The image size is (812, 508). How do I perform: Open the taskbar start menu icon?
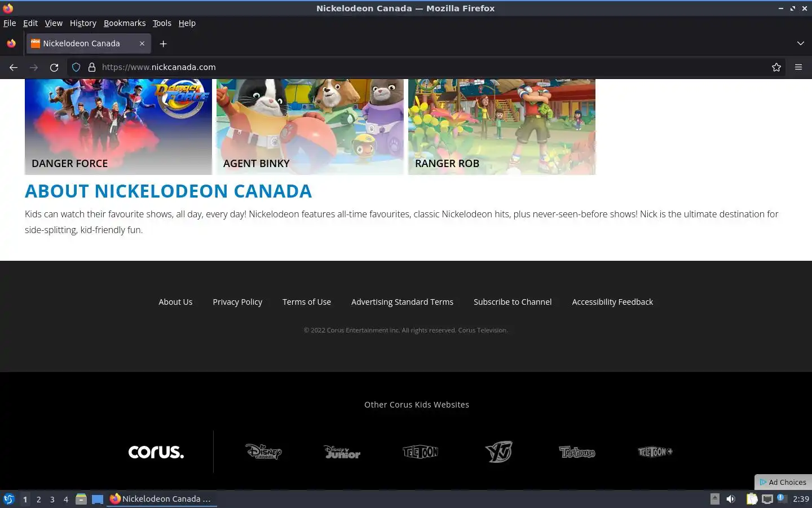(x=9, y=499)
